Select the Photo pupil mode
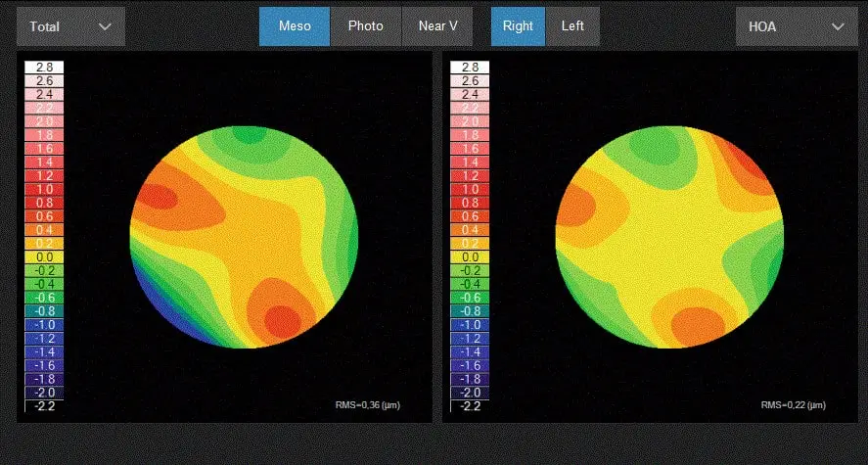Viewport: 868px width, 465px height. point(365,26)
